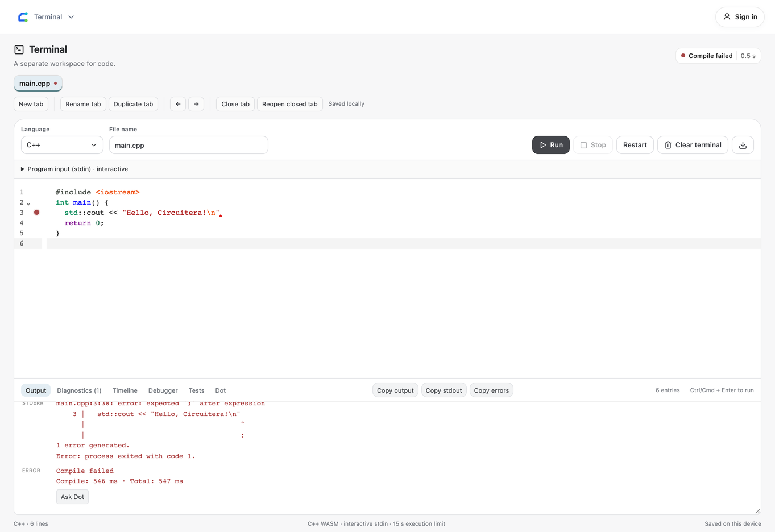Screen dimensions: 775x532
Task: Switch to the Output tab
Action: (36, 390)
